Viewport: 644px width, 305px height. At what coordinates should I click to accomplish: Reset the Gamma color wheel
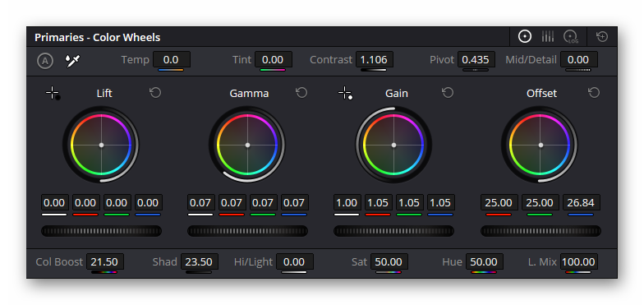coord(301,93)
